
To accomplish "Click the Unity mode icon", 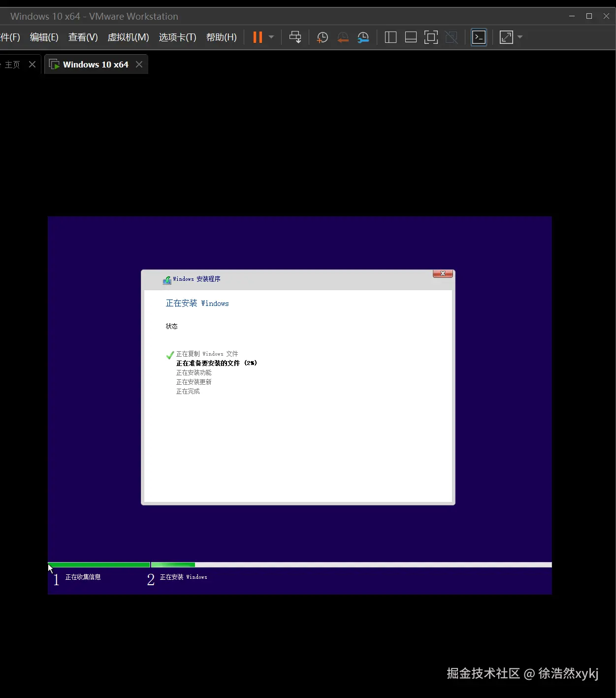I will pyautogui.click(x=452, y=37).
